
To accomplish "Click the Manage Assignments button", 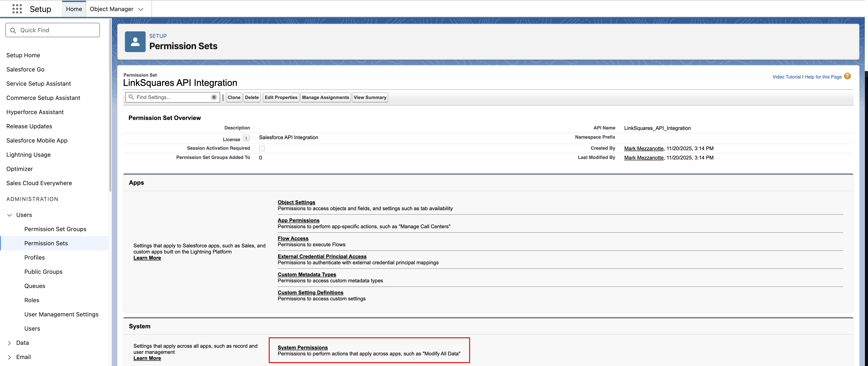I will [325, 97].
